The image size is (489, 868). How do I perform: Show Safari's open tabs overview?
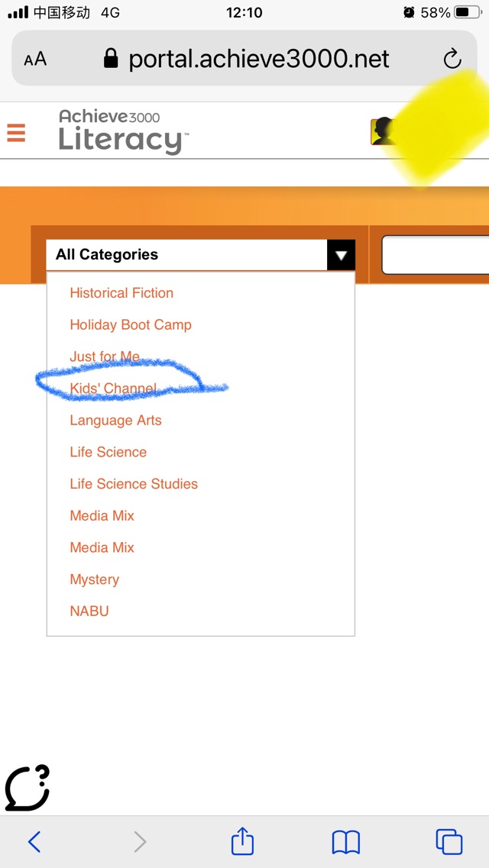(449, 841)
